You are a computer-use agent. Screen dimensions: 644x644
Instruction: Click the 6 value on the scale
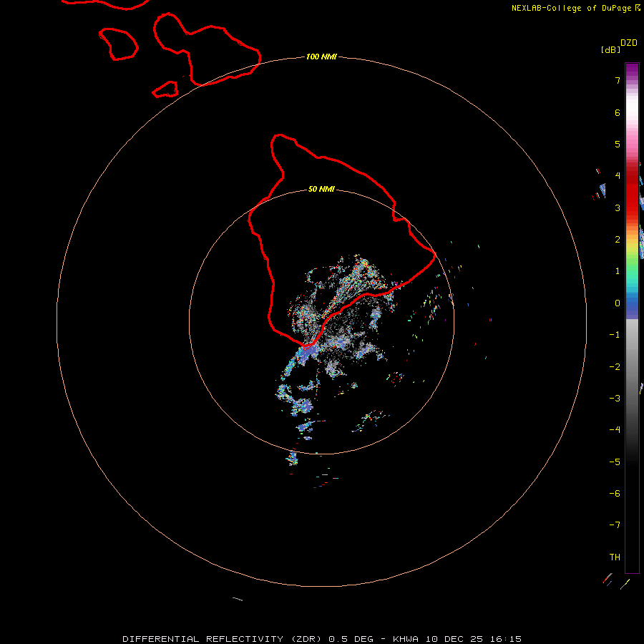pos(618,112)
